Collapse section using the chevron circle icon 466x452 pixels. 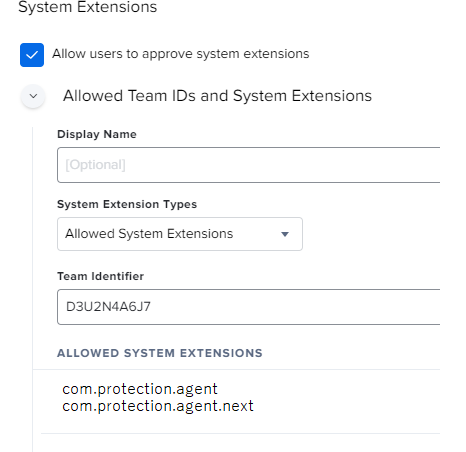tap(33, 96)
